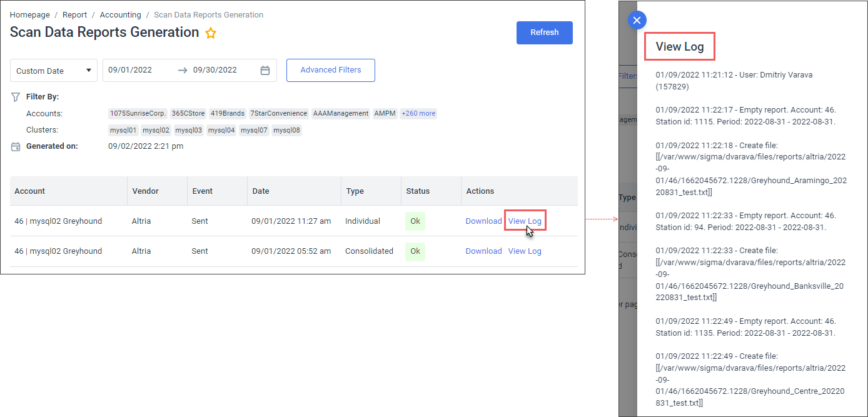Click the Accounting breadcrumb item

tap(120, 14)
